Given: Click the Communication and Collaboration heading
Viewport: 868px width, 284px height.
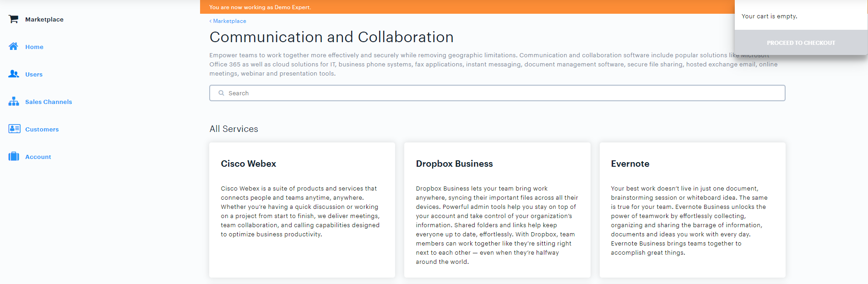Looking at the screenshot, I should point(331,37).
